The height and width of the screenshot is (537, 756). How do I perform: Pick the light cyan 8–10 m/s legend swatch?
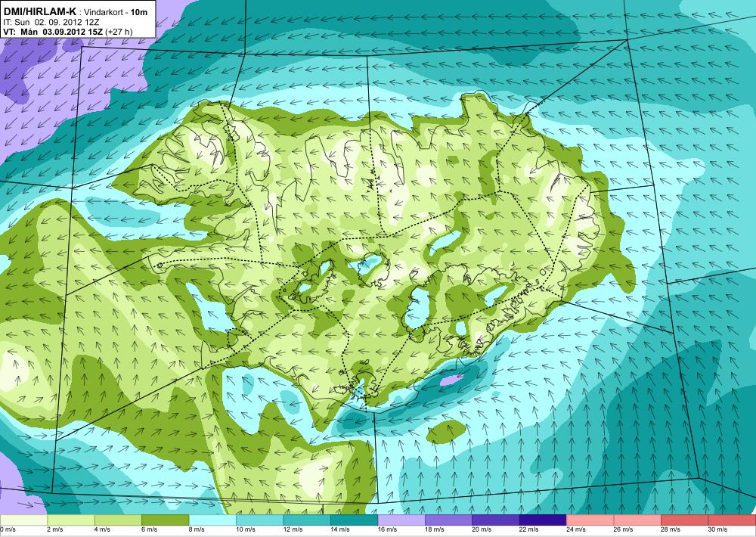click(x=212, y=520)
